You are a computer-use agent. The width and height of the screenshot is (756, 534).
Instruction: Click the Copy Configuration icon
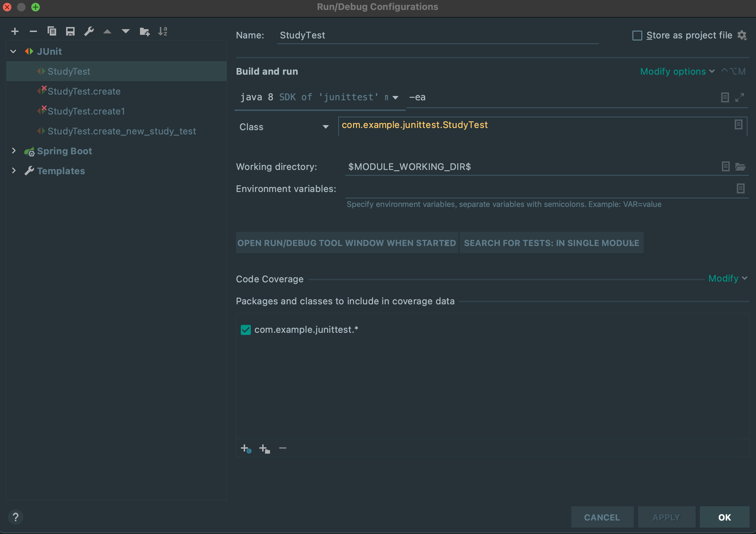pyautogui.click(x=52, y=31)
